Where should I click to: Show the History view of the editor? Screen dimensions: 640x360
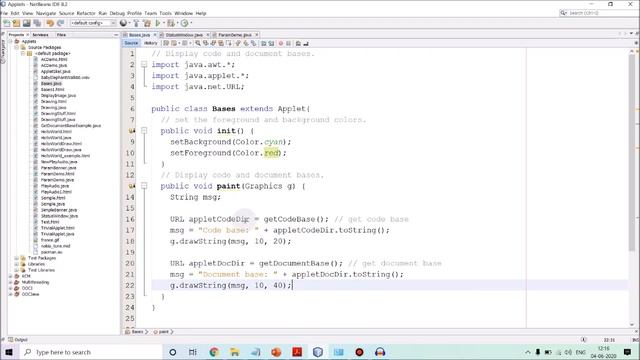point(150,43)
